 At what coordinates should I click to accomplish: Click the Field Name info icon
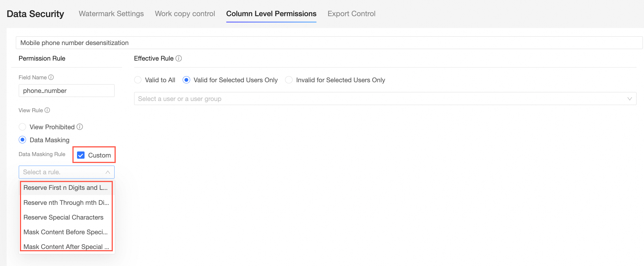(51, 77)
